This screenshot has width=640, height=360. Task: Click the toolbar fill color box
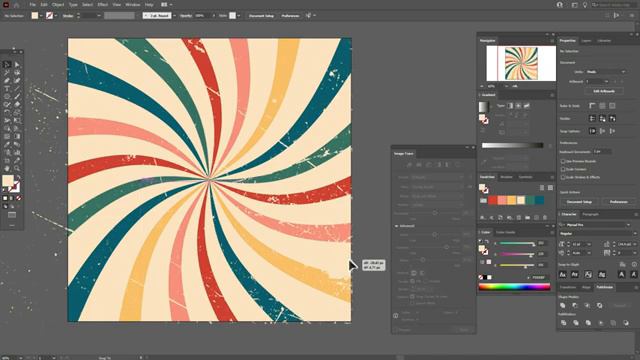pyautogui.click(x=7, y=181)
